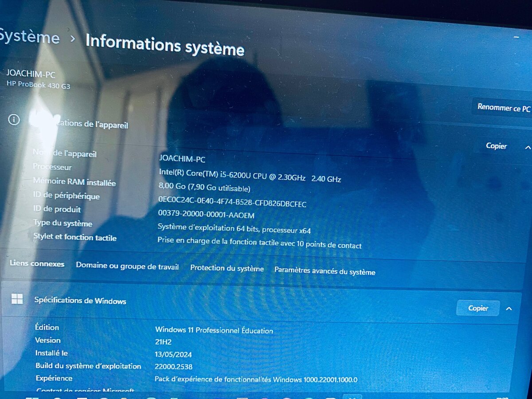Go back to Système in breadcrumb
This screenshot has height=399, width=532.
tap(29, 36)
